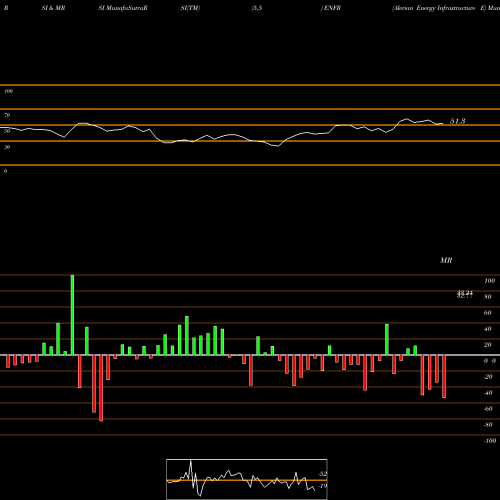Image resolution: width=500 pixels, height=500 pixels.
Task: Click the 51.3 RSI current value label
Action: point(458,121)
